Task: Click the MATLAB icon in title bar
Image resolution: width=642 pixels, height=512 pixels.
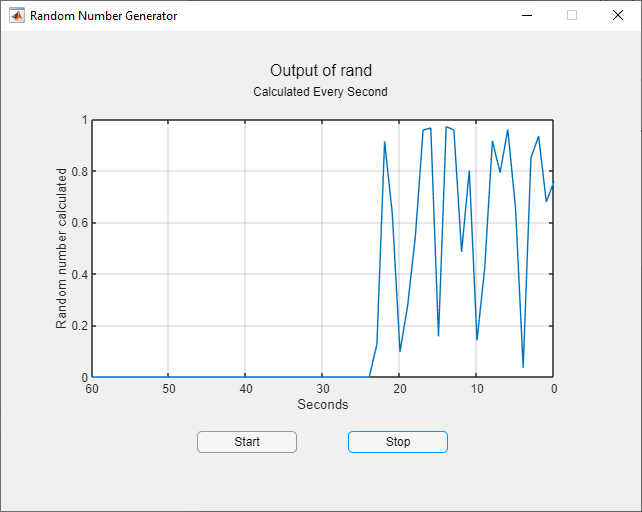Action: point(17,16)
